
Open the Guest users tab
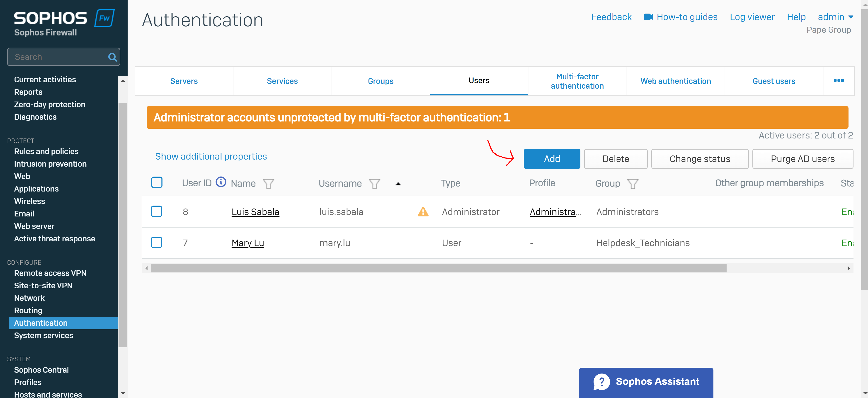(x=774, y=81)
